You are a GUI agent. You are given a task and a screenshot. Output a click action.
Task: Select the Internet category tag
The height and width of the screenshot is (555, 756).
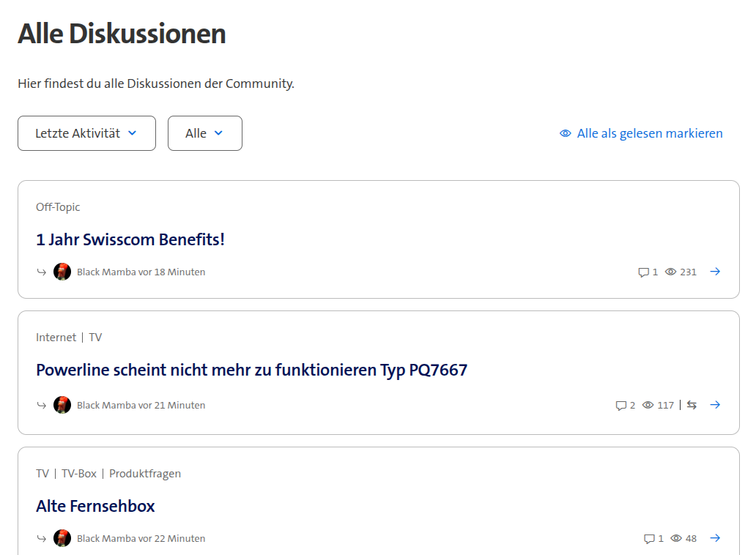point(56,338)
